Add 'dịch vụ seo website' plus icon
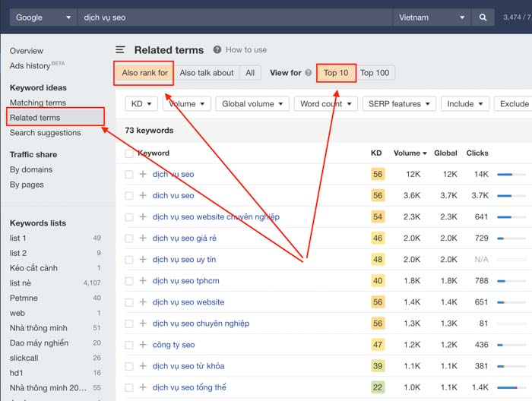532x401 pixels. pos(143,302)
